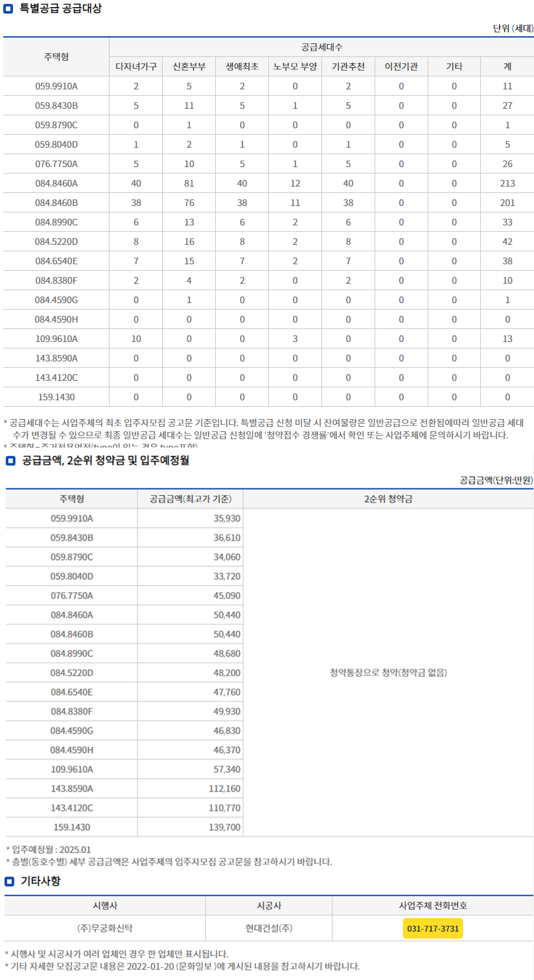Click the 이전기관 column header
Image resolution: width=534 pixels, height=980 pixels.
tap(401, 67)
